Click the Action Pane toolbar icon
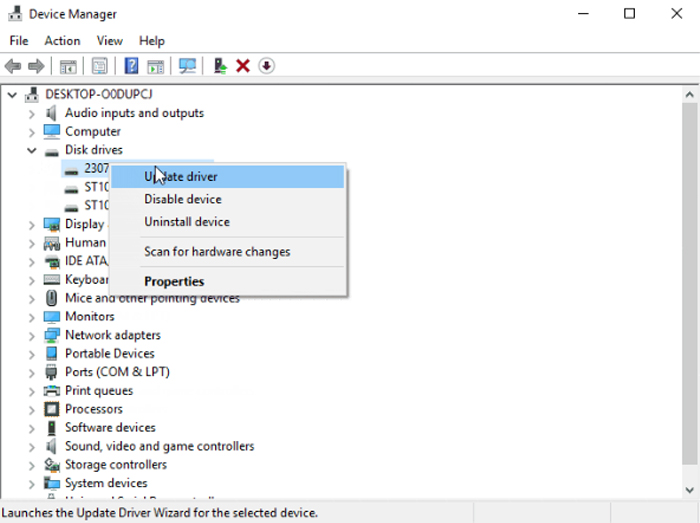Viewport: 700px width, 523px height. (x=156, y=66)
